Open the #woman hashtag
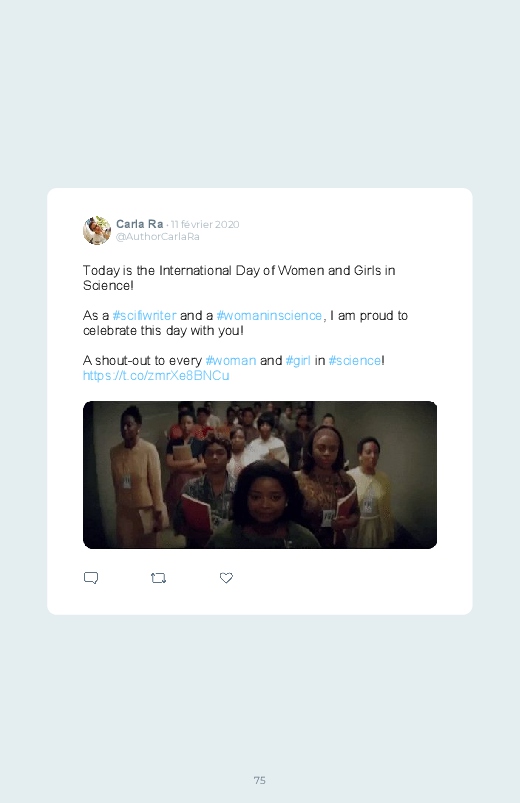520x803 pixels. [231, 361]
